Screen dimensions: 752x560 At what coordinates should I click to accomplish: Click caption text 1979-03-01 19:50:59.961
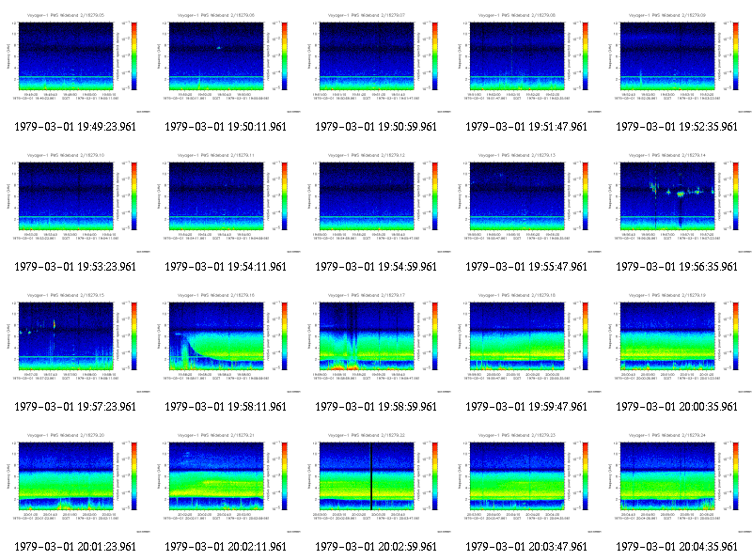[x=376, y=127]
